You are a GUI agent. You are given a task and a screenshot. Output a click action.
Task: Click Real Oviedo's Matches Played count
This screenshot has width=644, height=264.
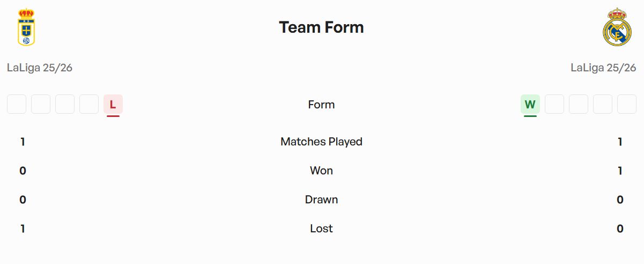[x=23, y=142]
